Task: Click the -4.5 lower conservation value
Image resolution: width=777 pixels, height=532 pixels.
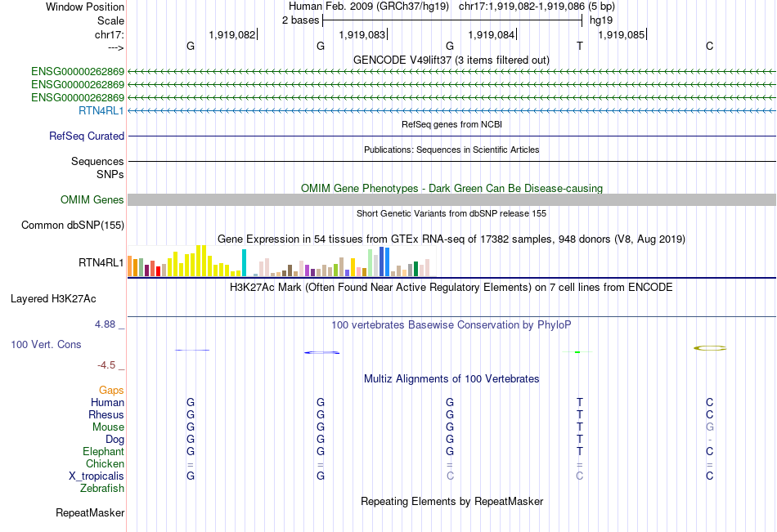Action: 106,365
